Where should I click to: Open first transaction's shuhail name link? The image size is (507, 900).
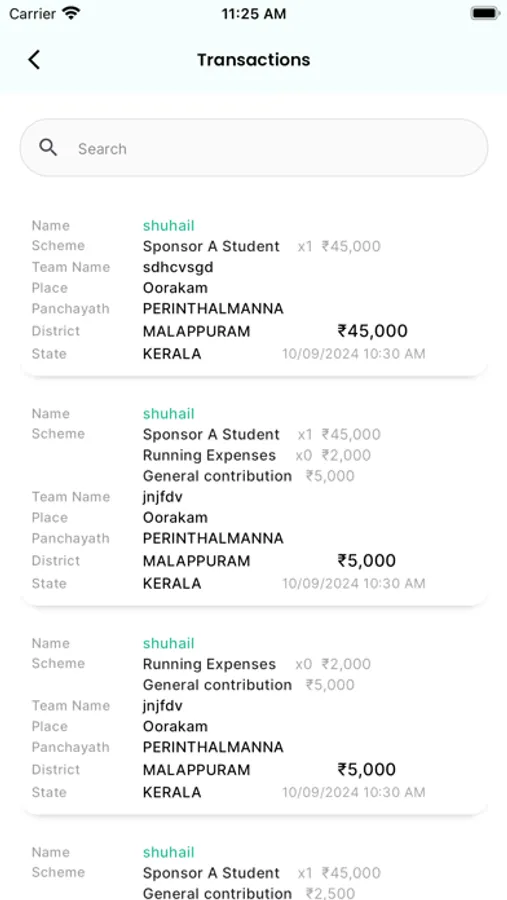[169, 226]
